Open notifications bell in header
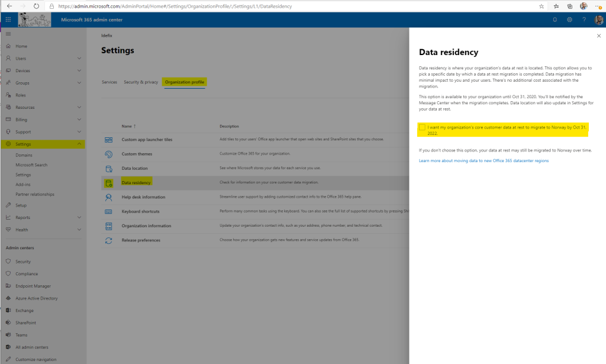The height and width of the screenshot is (364, 606). pos(555,20)
